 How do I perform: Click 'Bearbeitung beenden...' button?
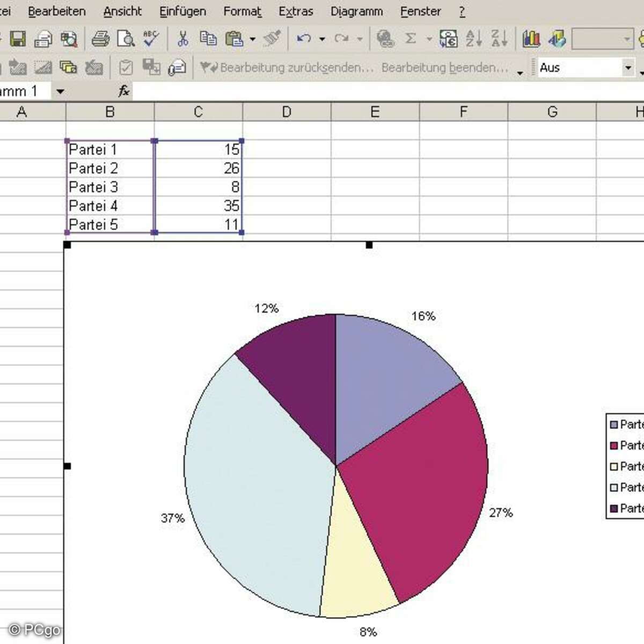(444, 68)
